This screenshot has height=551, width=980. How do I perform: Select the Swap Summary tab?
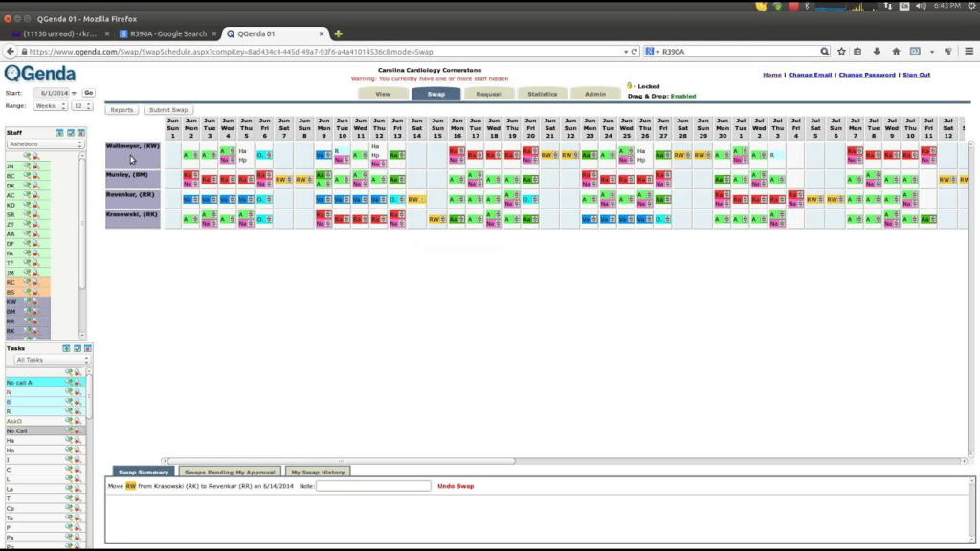pos(144,473)
